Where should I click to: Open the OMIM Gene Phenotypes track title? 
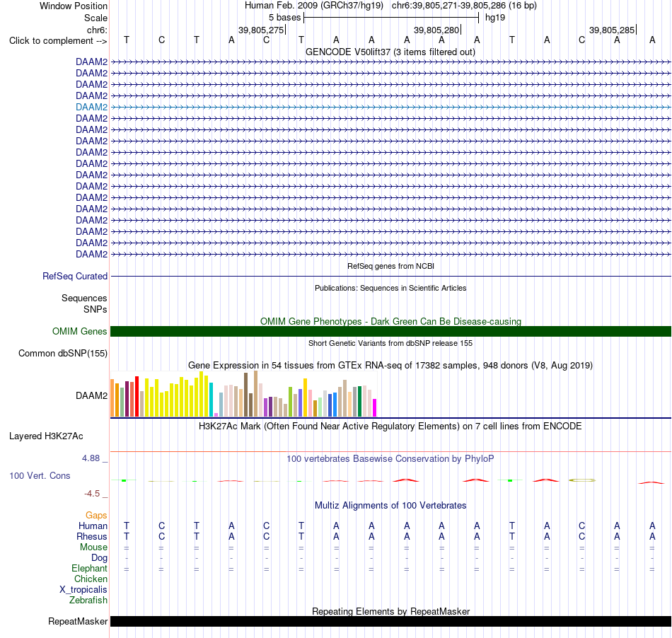(390, 321)
